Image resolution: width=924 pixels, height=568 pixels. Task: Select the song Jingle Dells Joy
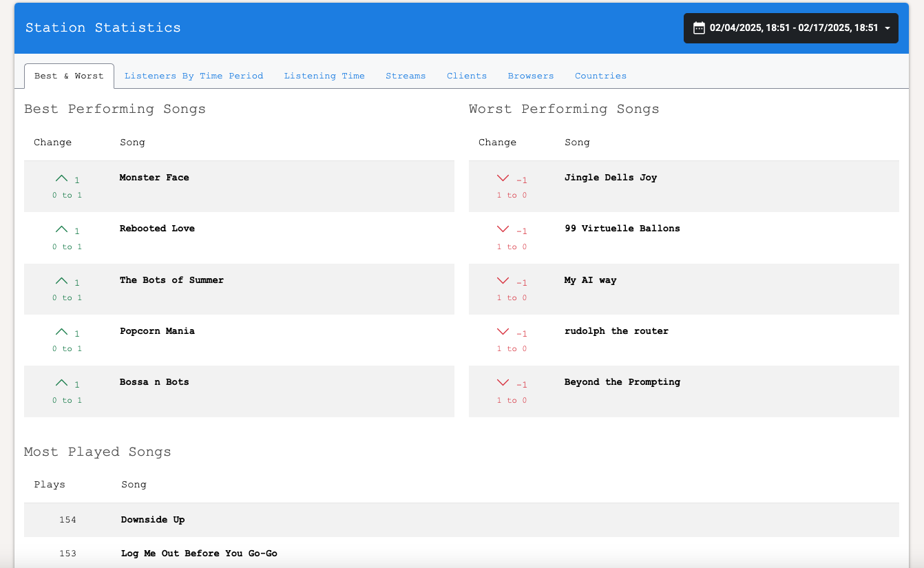point(611,178)
